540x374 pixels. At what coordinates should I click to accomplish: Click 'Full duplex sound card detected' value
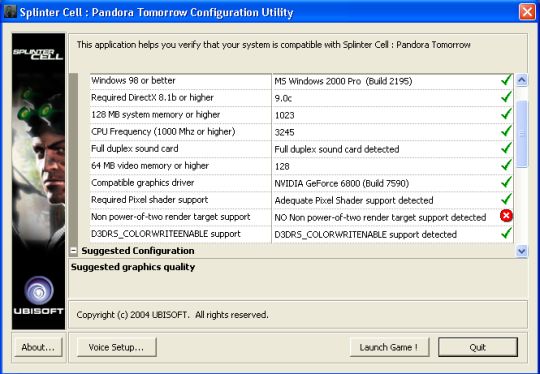[336, 149]
